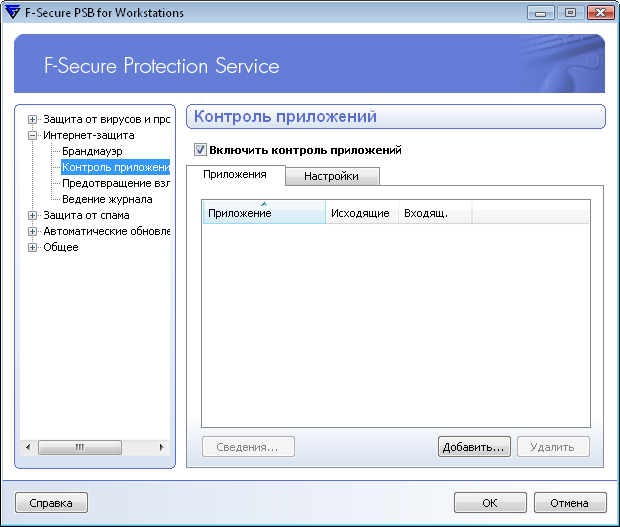Click the tree scrollbar right arrow
The image size is (620, 527).
click(x=161, y=448)
